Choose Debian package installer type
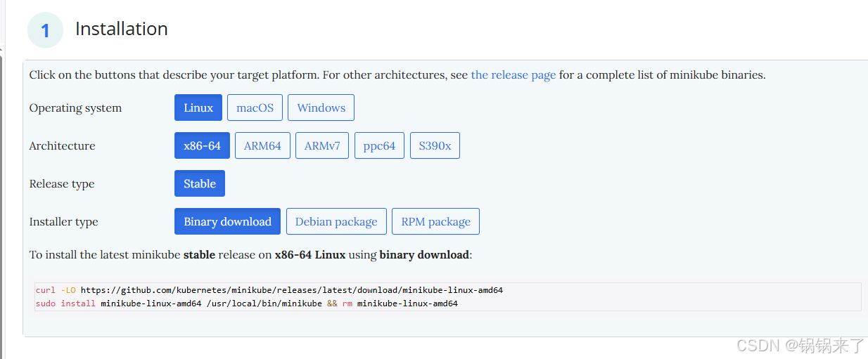 (x=336, y=221)
